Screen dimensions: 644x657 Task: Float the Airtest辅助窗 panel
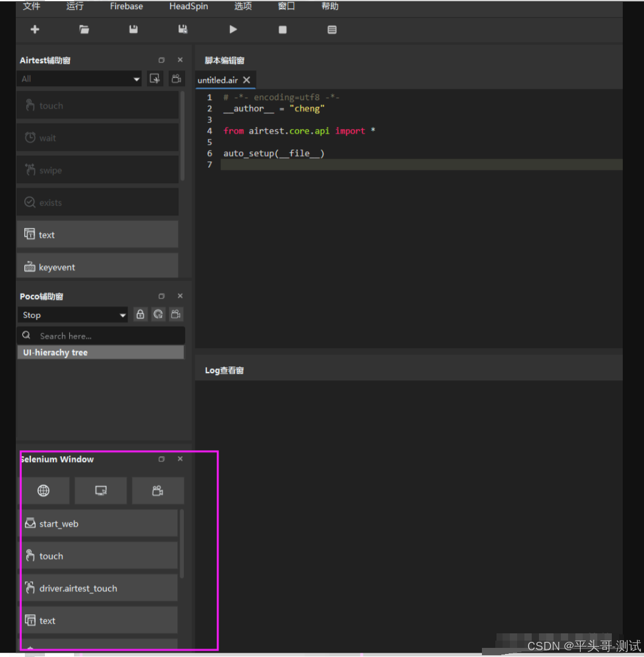coord(161,60)
